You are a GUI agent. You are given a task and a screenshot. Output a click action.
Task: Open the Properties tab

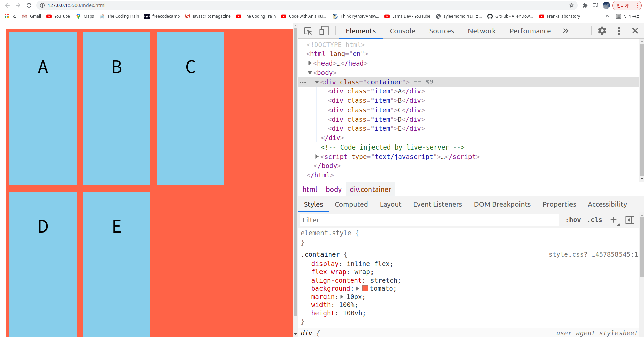[559, 204]
